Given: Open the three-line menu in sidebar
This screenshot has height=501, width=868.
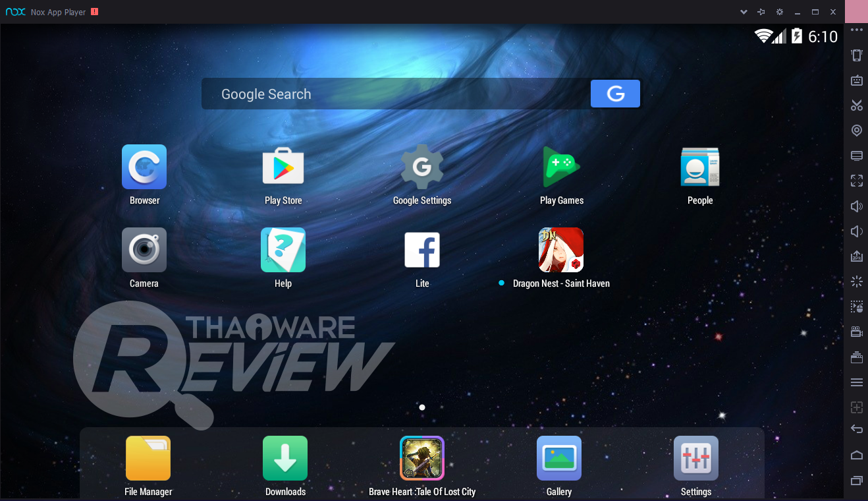Looking at the screenshot, I should [857, 382].
